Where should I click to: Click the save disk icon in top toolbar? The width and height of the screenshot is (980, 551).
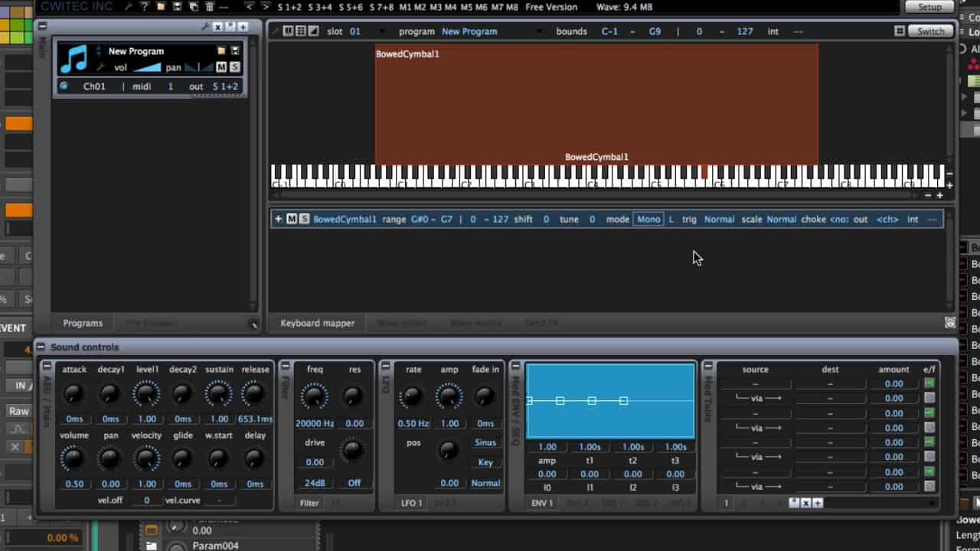[178, 7]
